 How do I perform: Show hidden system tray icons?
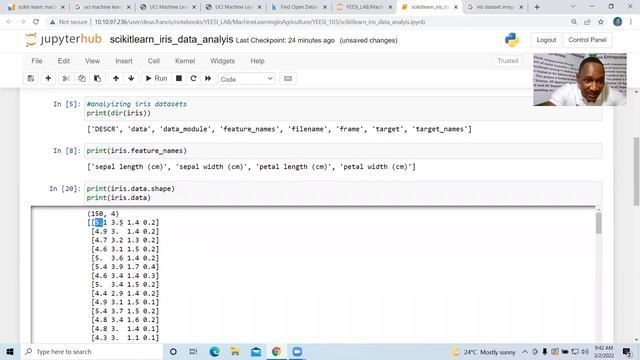(x=525, y=351)
